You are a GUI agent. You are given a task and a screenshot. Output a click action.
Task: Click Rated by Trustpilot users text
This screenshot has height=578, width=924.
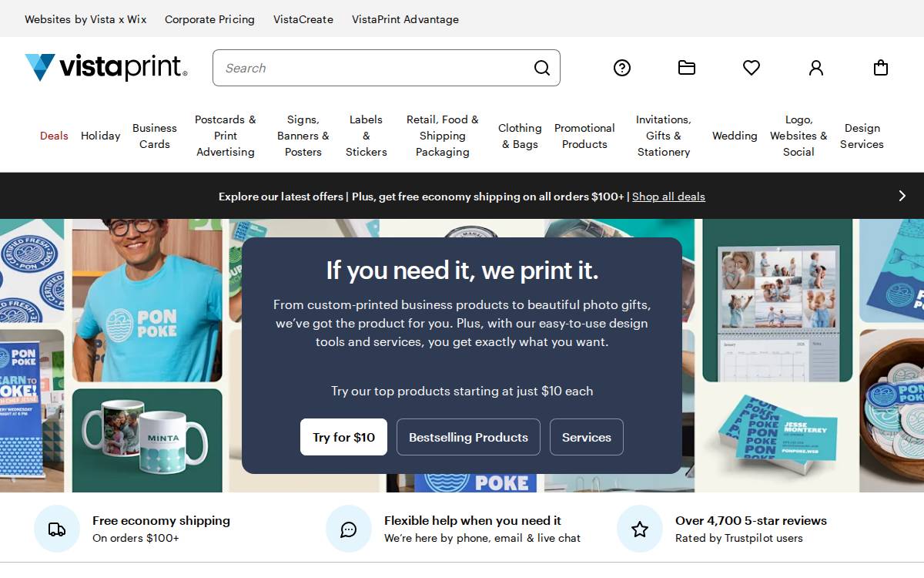[739, 538]
